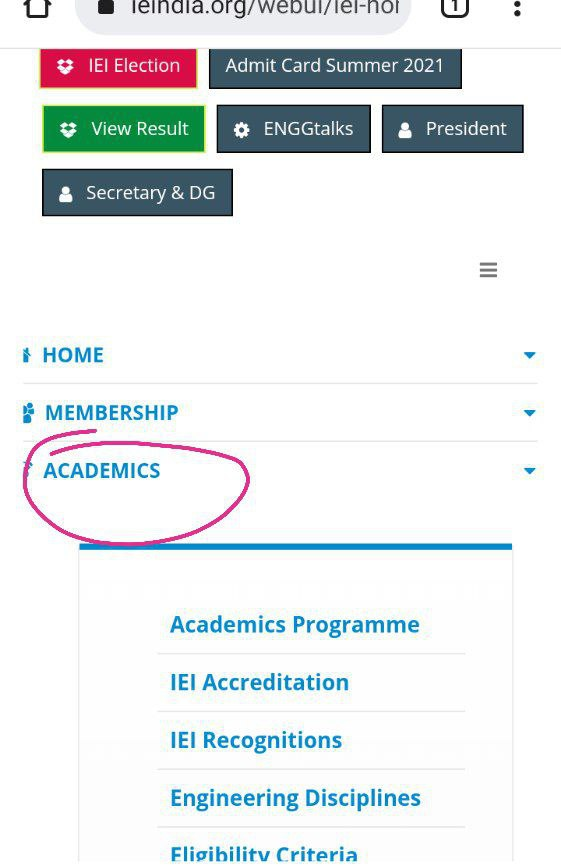Collapse the ACADEMICS dropdown arrow
Image resolution: width=561 pixels, height=866 pixels.
click(530, 471)
